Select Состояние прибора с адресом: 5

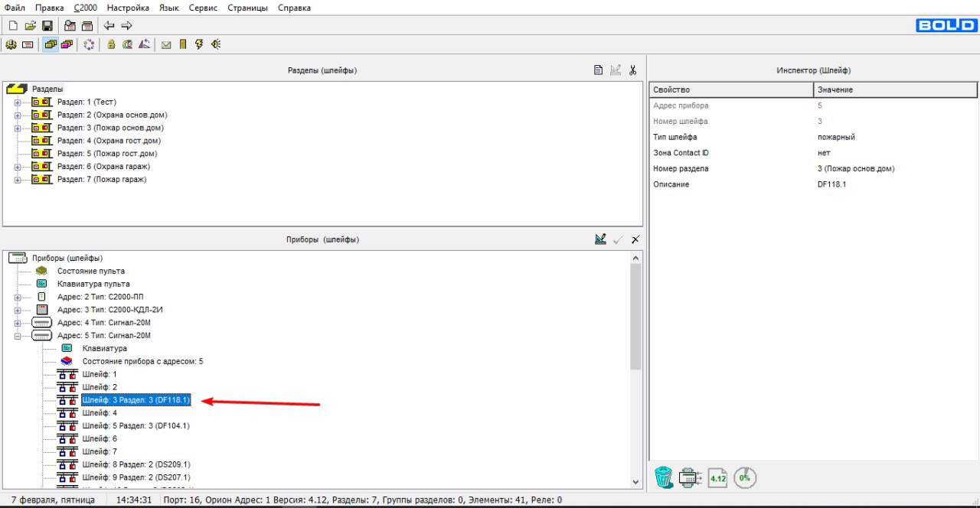pyautogui.click(x=142, y=361)
